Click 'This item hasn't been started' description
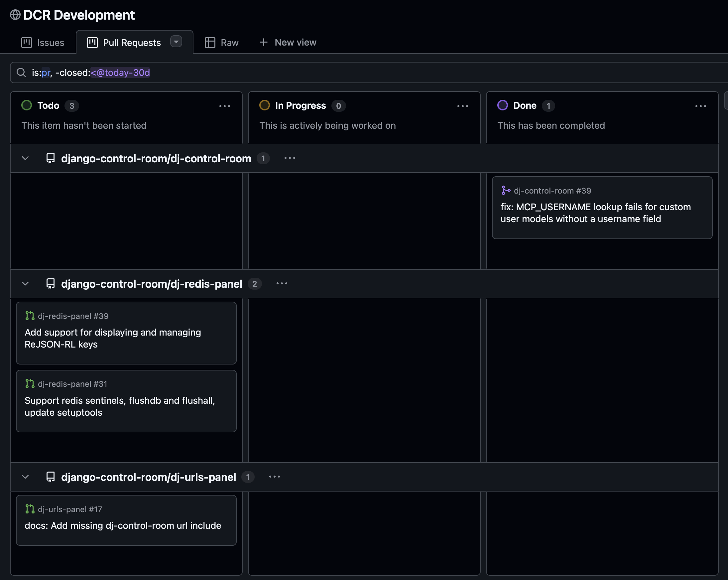 pos(84,125)
